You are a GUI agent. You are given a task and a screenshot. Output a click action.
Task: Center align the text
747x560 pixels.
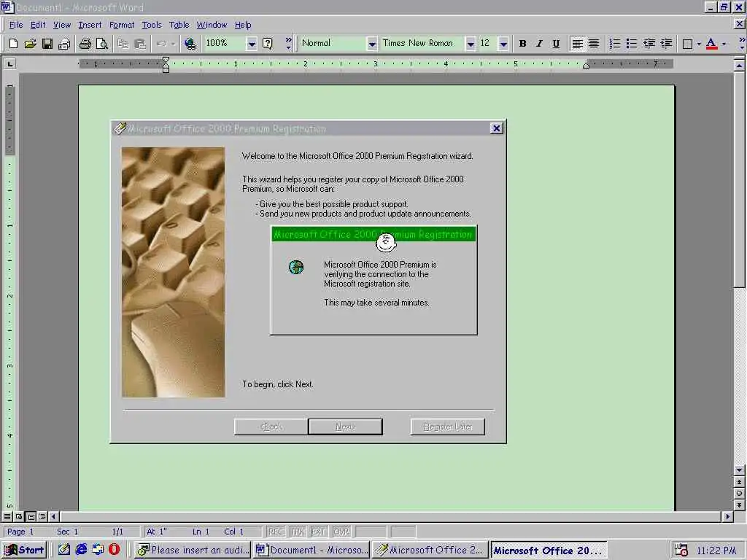click(594, 44)
